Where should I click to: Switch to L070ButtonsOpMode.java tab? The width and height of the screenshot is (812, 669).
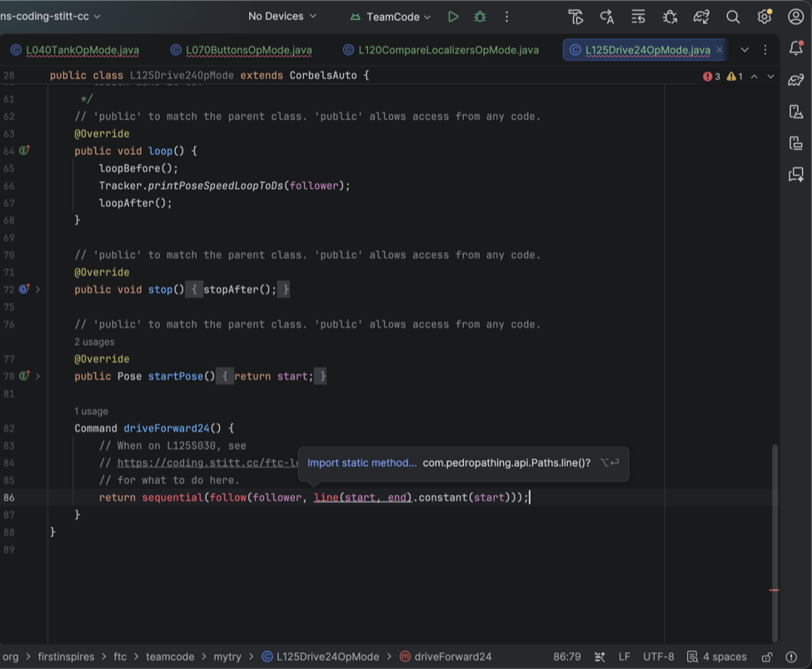tap(248, 50)
